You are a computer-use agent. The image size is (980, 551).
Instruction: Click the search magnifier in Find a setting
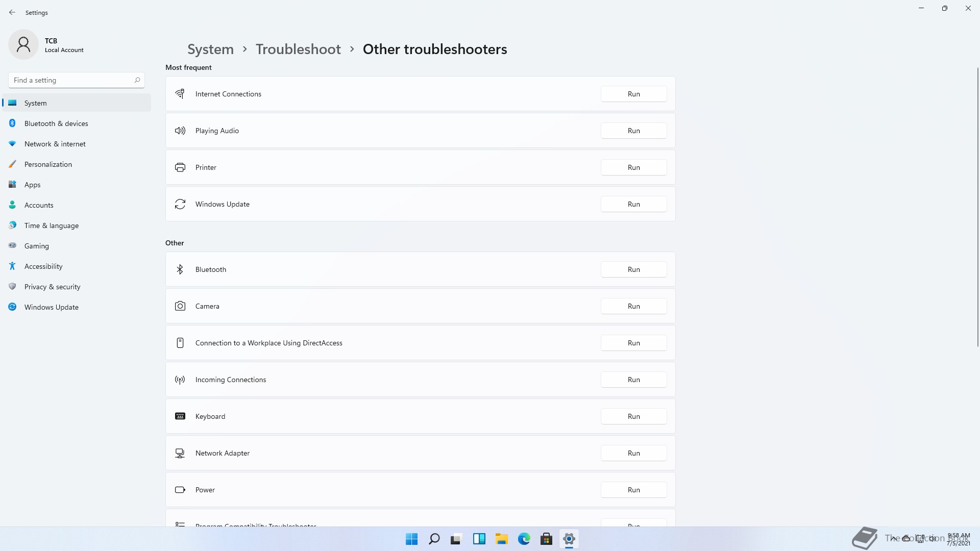137,80
